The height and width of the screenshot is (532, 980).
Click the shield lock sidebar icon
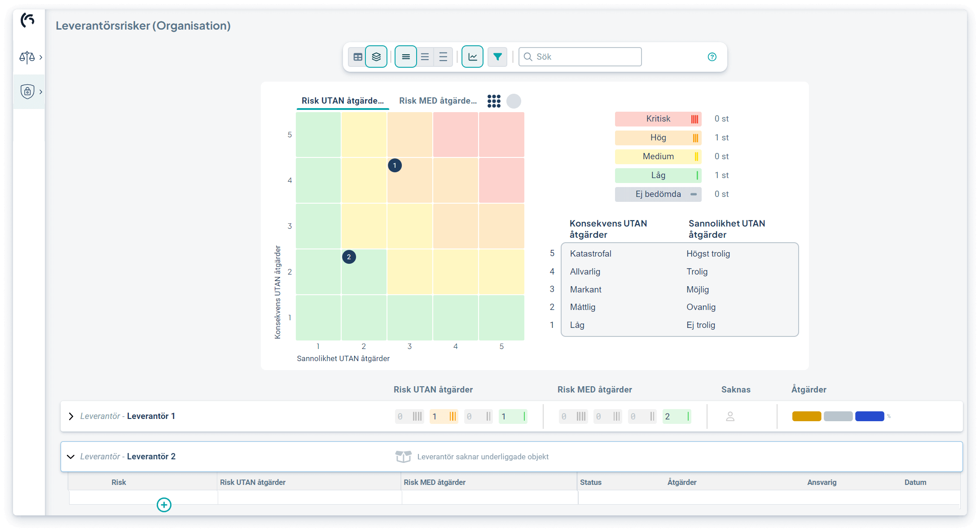[x=27, y=92]
